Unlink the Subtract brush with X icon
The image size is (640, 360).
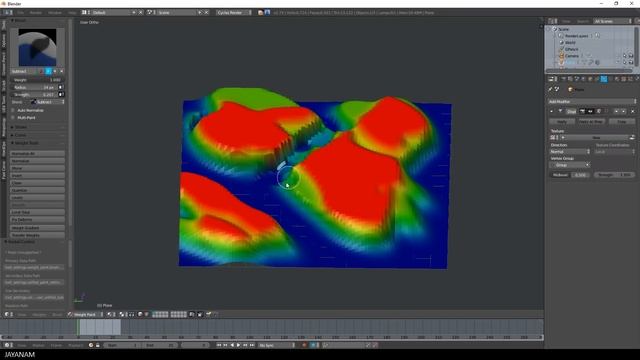coord(62,71)
